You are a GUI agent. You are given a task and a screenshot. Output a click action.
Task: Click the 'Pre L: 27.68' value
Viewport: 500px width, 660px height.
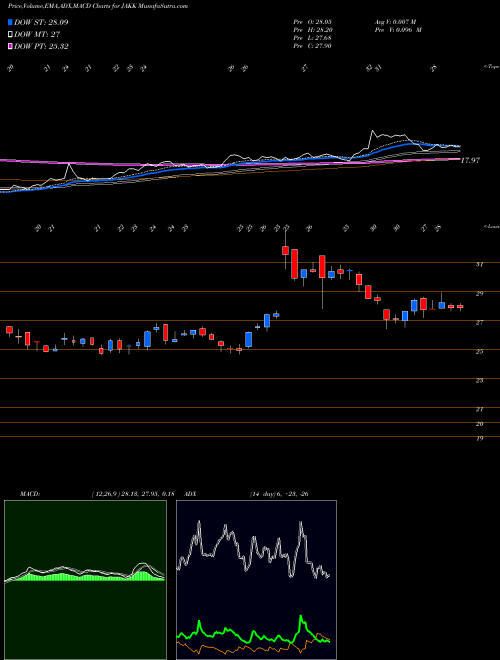click(x=312, y=38)
